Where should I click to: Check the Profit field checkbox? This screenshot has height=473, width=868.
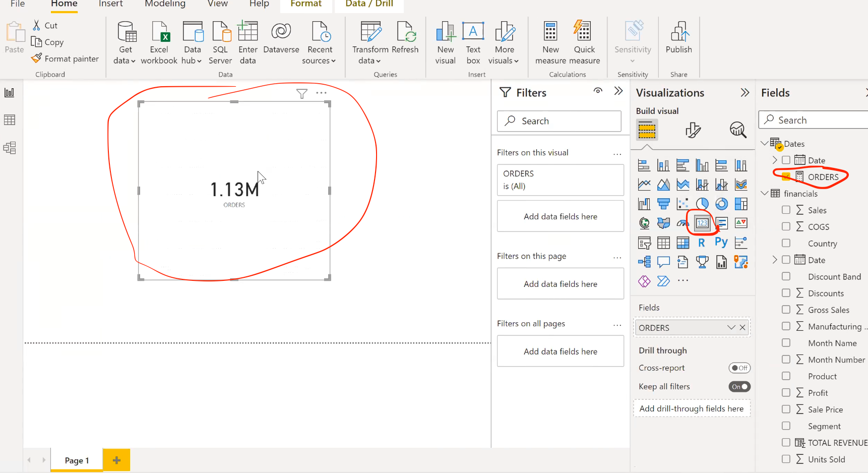pos(786,393)
